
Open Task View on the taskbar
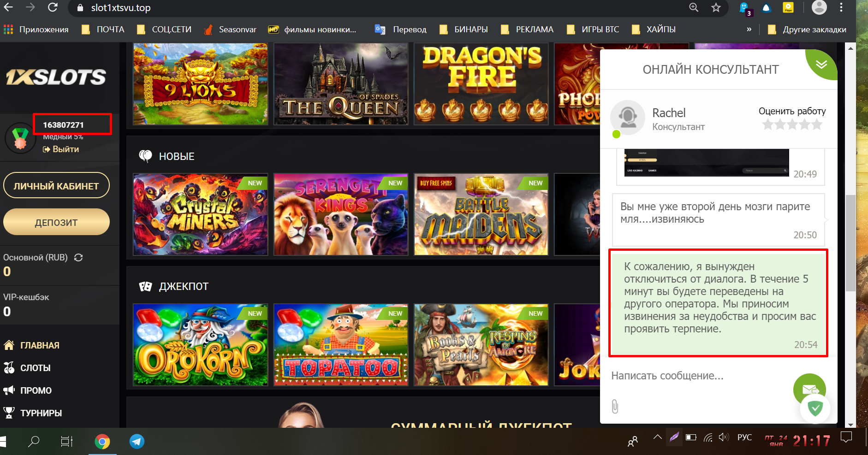click(x=67, y=442)
